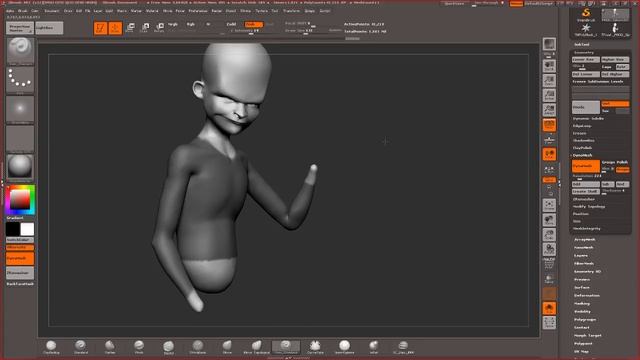Click the right shelf Move view icon

point(549,220)
